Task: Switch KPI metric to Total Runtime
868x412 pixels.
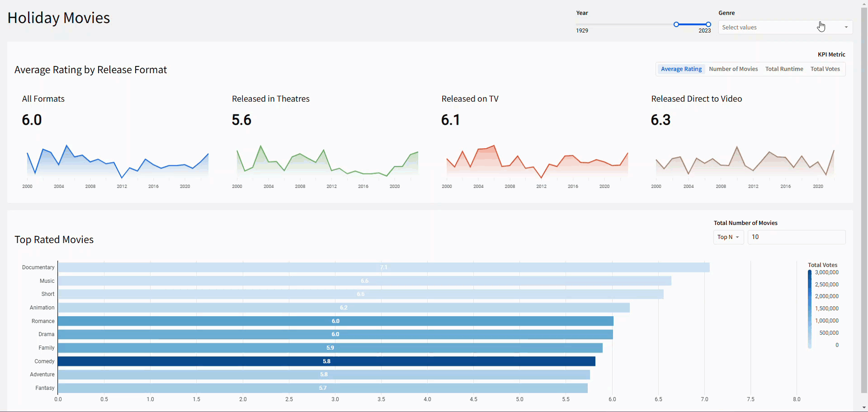Action: [784, 69]
